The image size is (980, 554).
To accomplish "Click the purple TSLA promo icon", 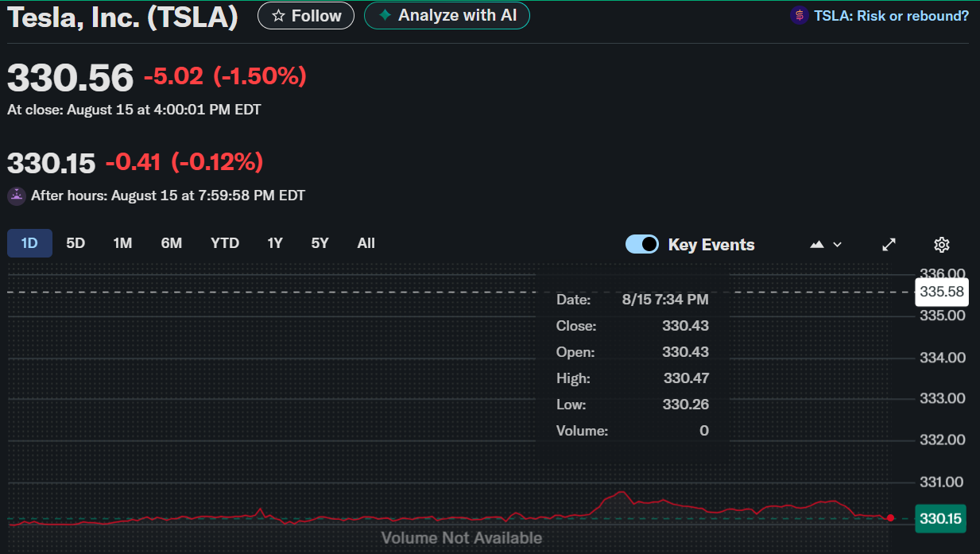I will pos(800,16).
